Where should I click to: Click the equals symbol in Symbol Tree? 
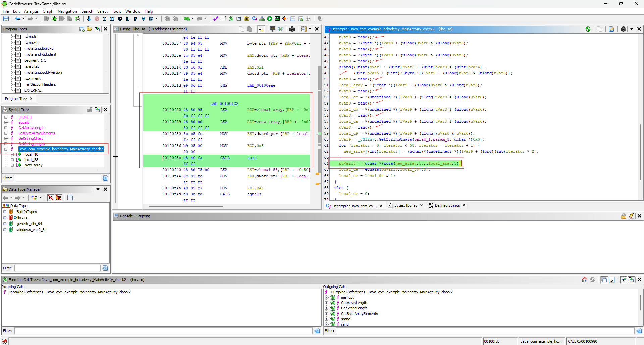click(x=23, y=122)
